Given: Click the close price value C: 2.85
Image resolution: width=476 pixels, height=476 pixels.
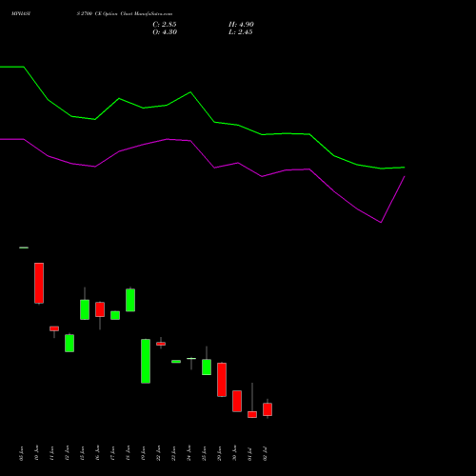Looking at the screenshot, I should coord(165,25).
